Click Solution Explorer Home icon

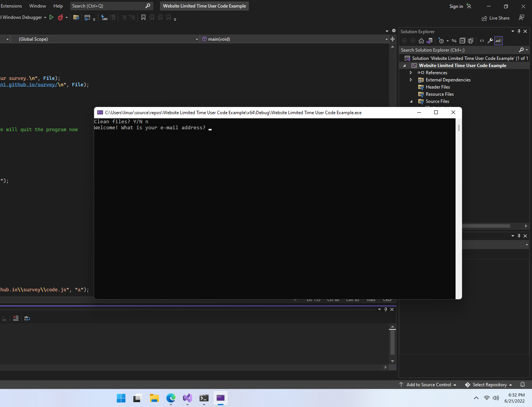(x=421, y=41)
